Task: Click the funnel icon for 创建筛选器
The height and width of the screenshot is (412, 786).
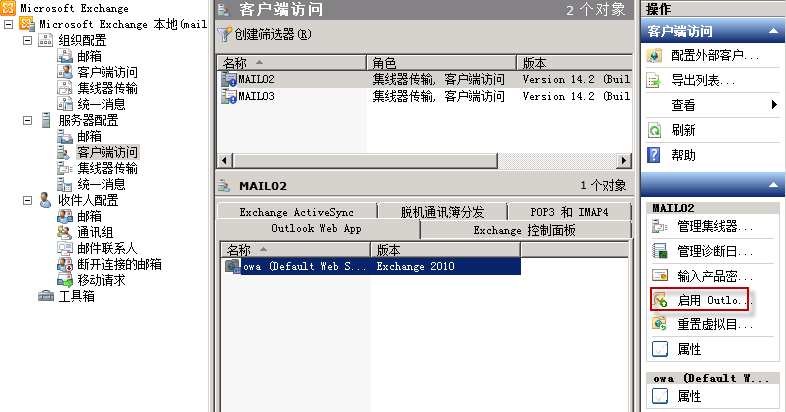Action: pos(225,34)
